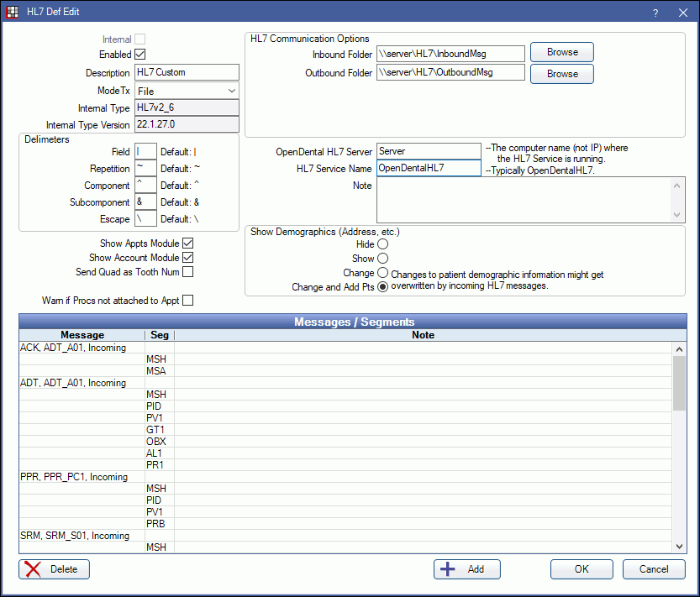Select the Hide demographics radio button
This screenshot has width=700, height=597.
tap(383, 244)
